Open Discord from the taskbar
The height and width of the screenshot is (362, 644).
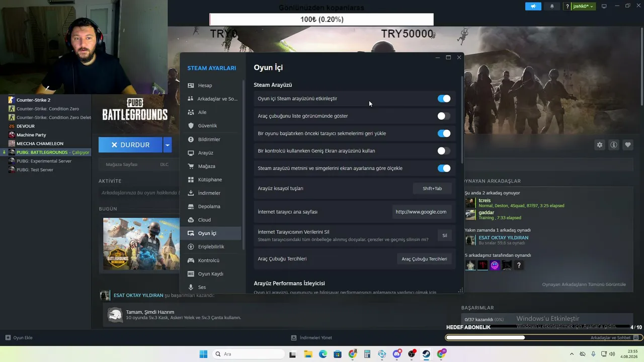tap(397, 354)
